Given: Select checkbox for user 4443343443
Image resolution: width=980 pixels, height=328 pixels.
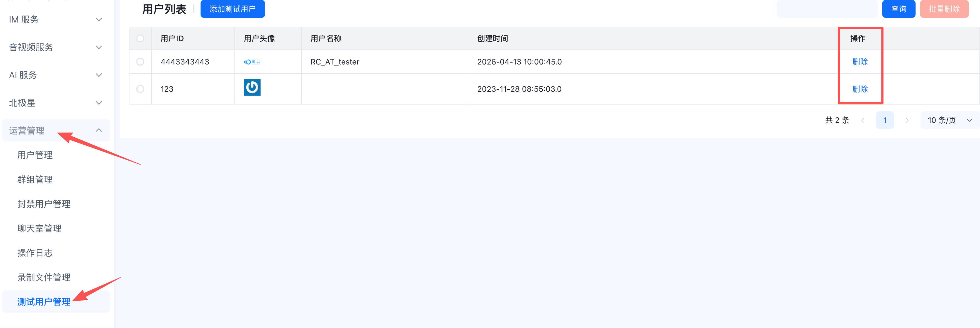Looking at the screenshot, I should (140, 62).
